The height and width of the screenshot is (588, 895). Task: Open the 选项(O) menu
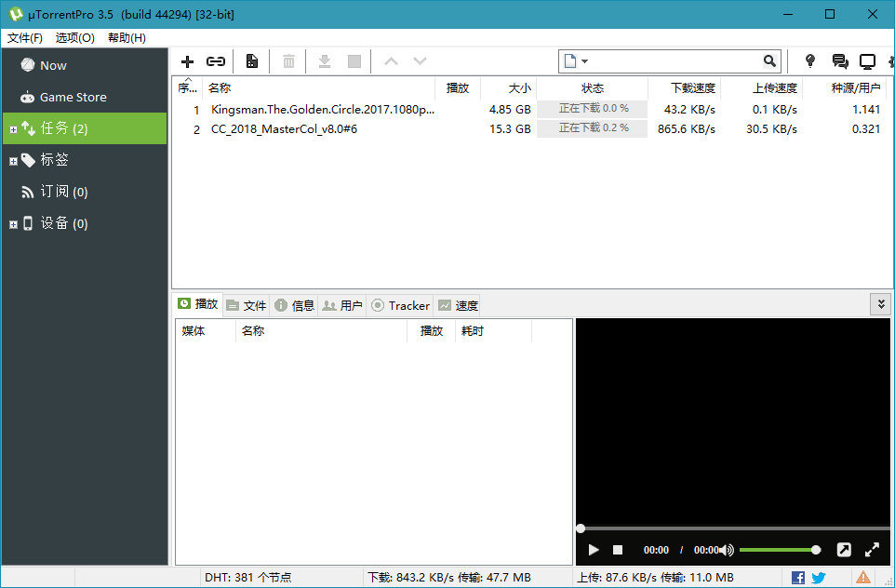pos(74,38)
